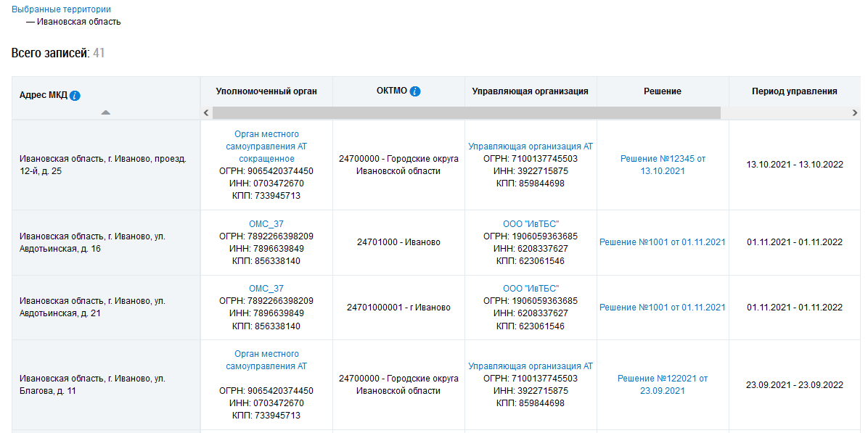Click ОМС_37 in the Авдотьинская д. 16 row

pos(266,223)
